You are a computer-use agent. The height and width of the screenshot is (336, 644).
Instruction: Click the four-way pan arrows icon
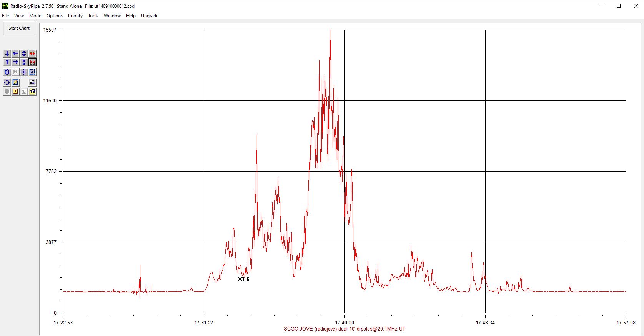[x=7, y=82]
